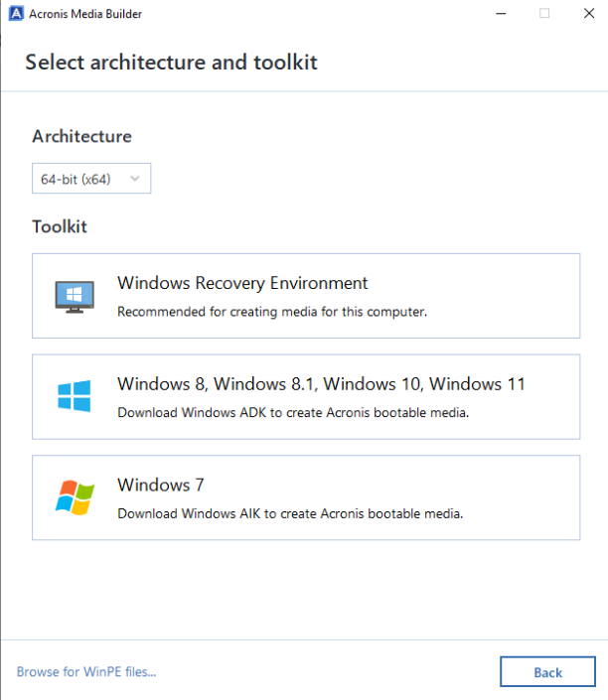Choose Windows Recovery Environment toolkit title

coord(242,283)
